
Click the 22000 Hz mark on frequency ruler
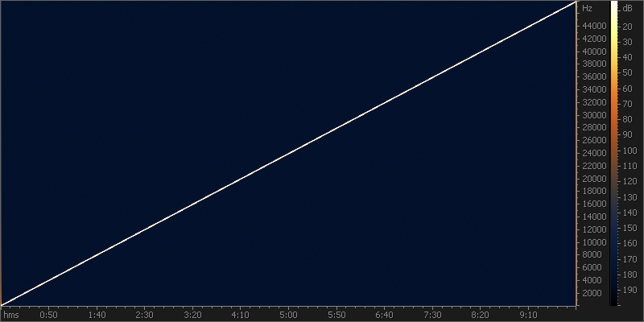[593, 166]
